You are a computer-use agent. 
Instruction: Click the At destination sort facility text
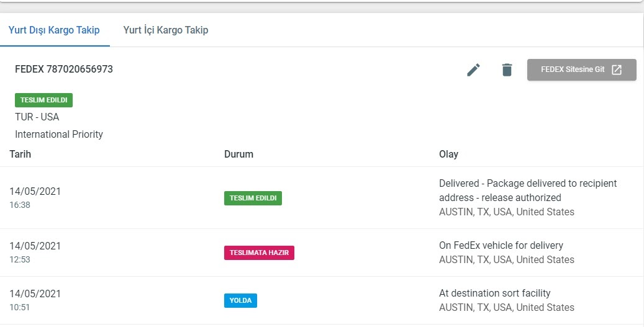click(x=494, y=293)
